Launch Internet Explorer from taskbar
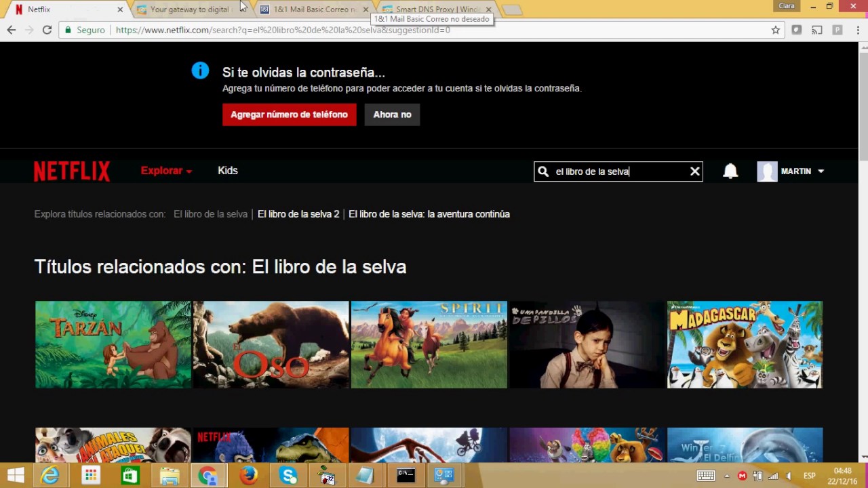Screen dimensions: 868x488 (x=50, y=476)
